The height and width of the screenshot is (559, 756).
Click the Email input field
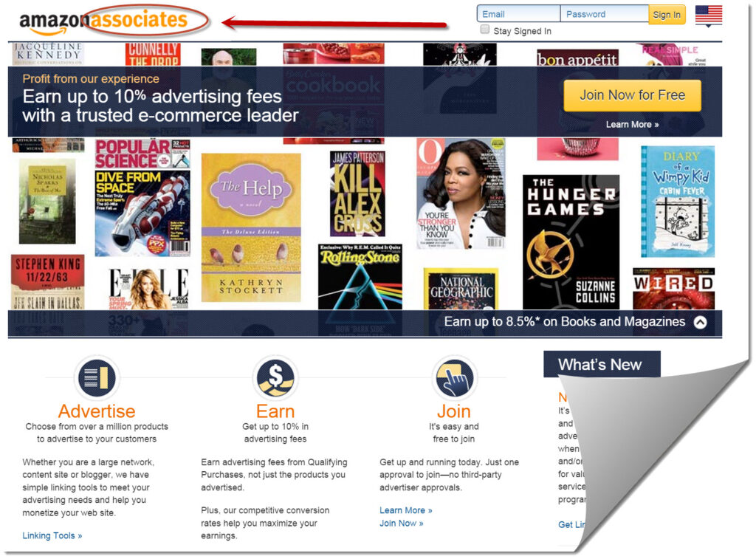(x=519, y=14)
